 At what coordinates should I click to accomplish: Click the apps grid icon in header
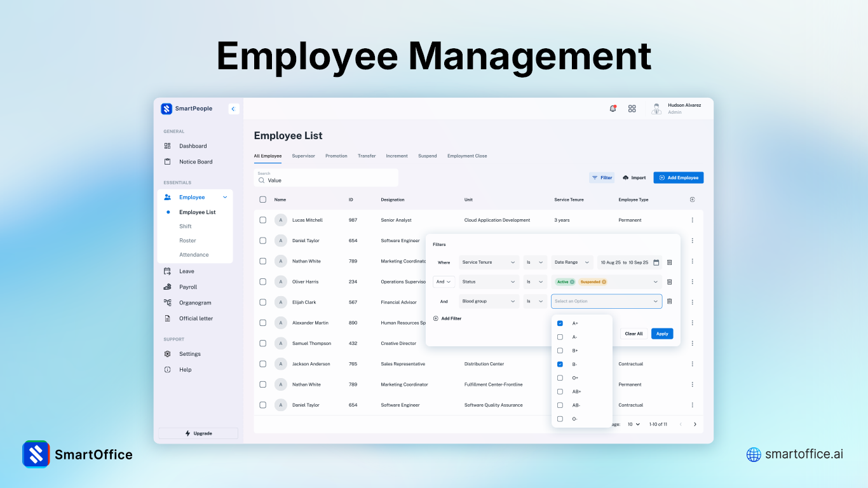[632, 108]
